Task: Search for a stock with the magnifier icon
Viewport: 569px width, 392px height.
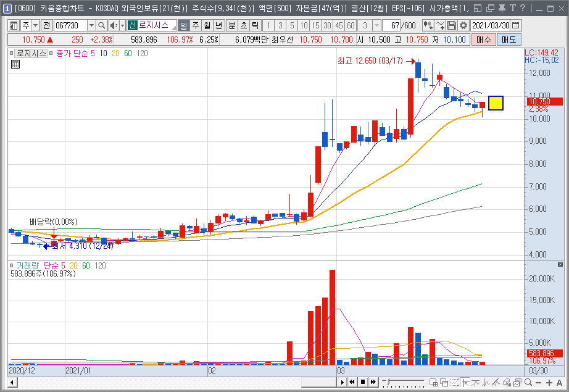Action: (x=102, y=25)
